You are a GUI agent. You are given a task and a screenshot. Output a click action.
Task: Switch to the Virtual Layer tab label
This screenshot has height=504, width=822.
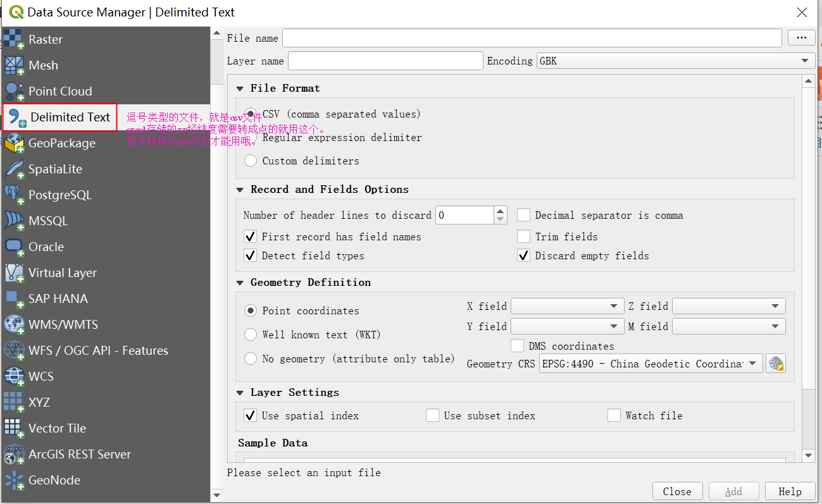click(x=63, y=273)
